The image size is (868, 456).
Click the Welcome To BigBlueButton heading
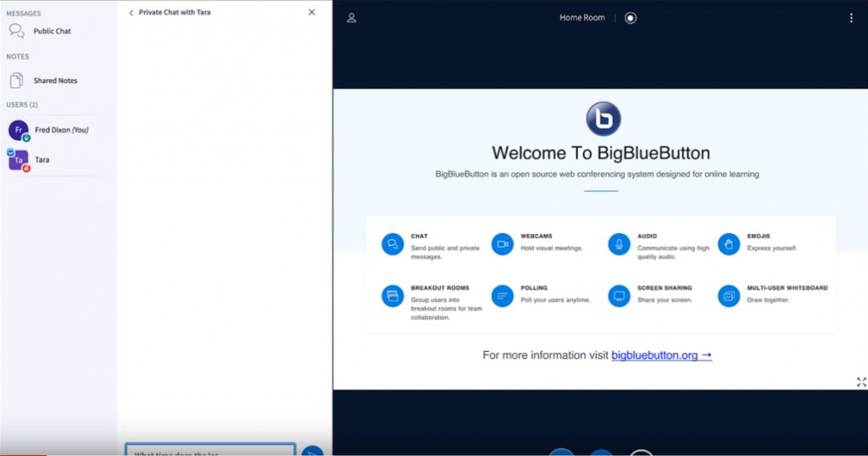pyautogui.click(x=601, y=153)
